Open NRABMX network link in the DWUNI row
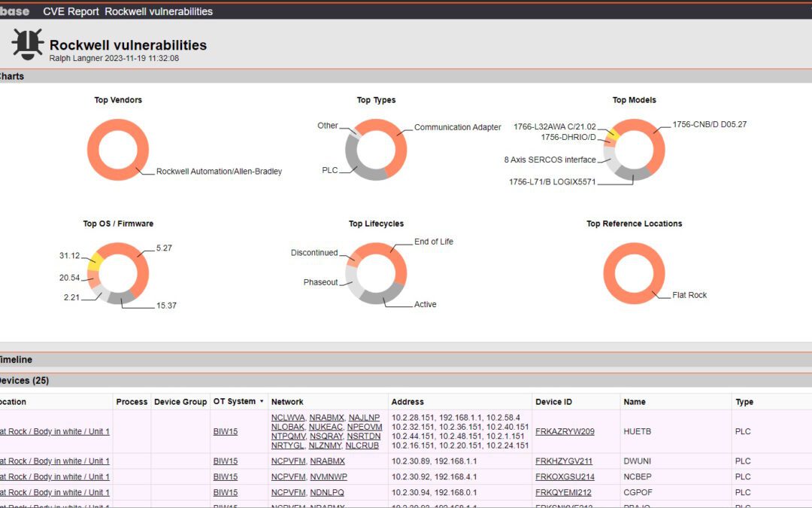This screenshot has height=508, width=812. point(327,461)
